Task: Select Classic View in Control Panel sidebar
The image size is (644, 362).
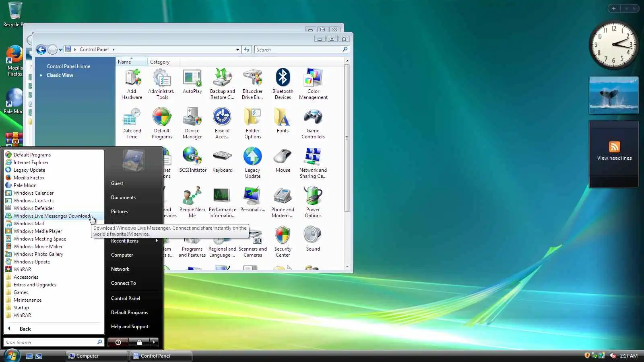Action: (60, 75)
